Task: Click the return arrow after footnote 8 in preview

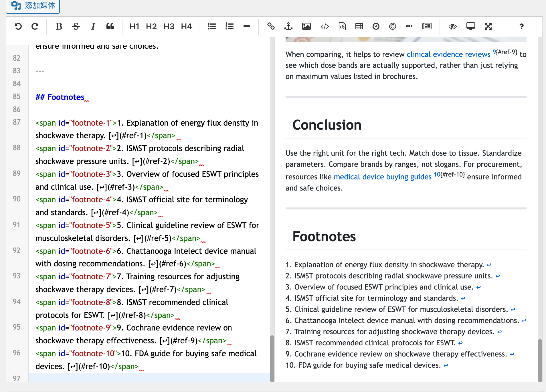Action: click(x=460, y=343)
